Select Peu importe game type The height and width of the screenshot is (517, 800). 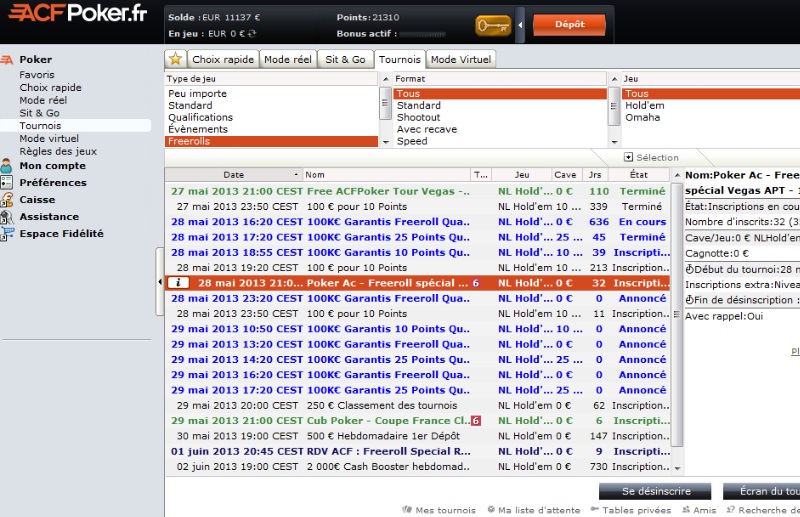coord(197,93)
